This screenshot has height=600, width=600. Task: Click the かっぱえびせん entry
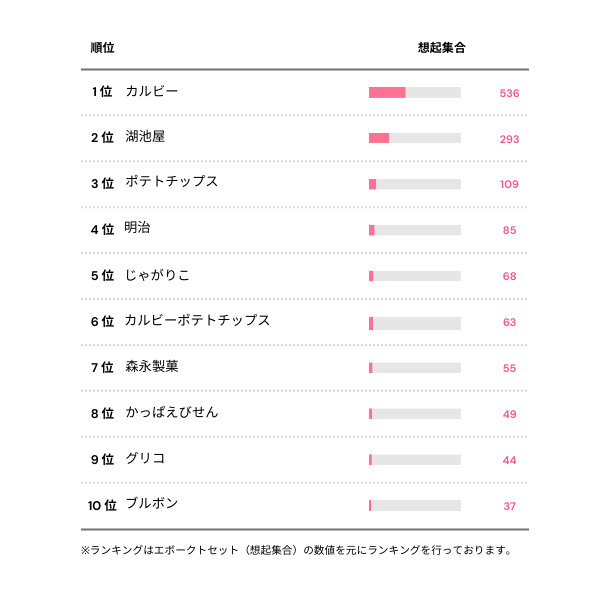click(x=172, y=413)
